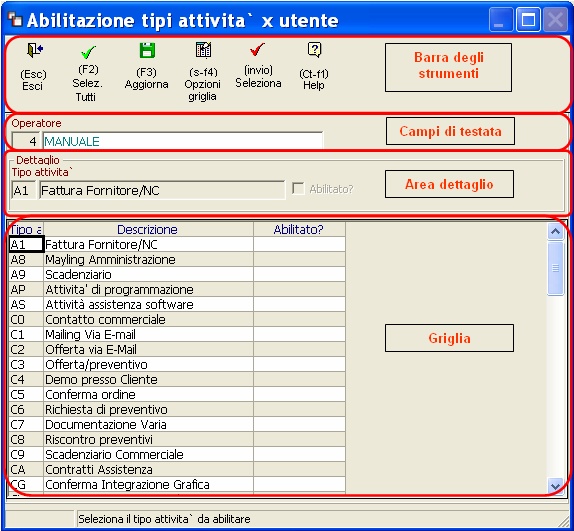The height and width of the screenshot is (531, 574).
Task: Click the window icon in title bar
Action: click(x=15, y=19)
